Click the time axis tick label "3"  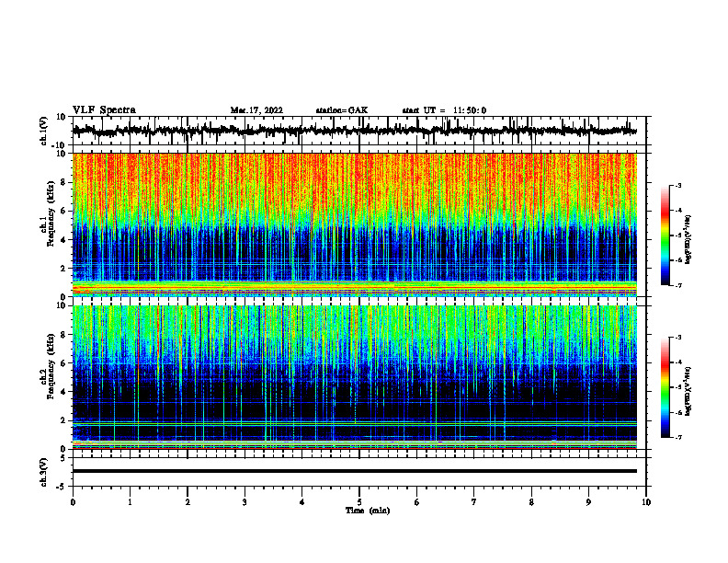(245, 502)
